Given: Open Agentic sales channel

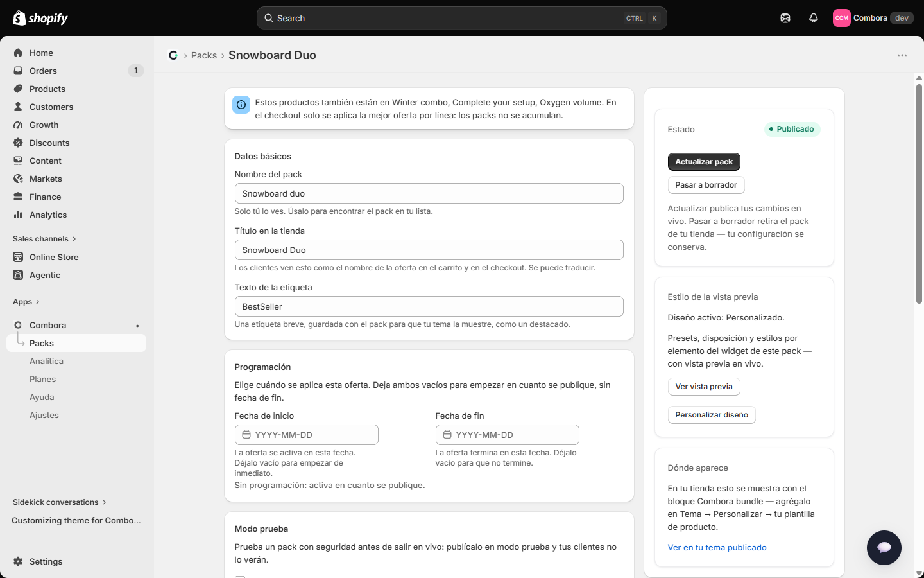Looking at the screenshot, I should point(77,275).
